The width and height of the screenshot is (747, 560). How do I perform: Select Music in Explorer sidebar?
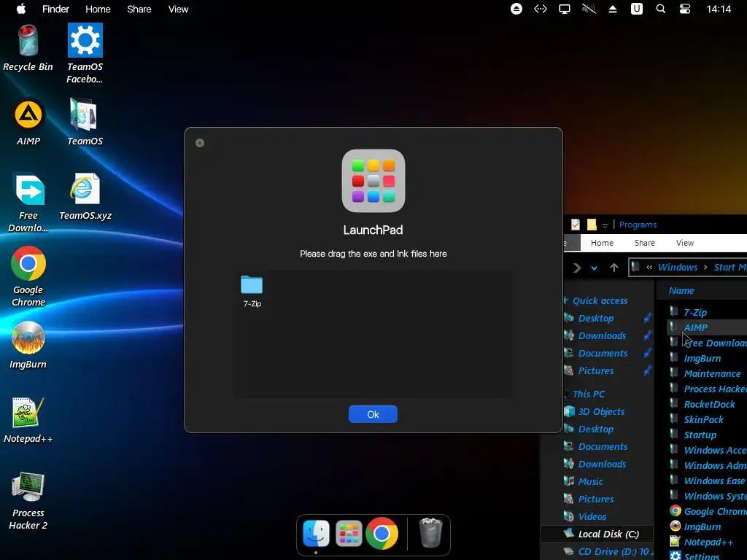click(591, 481)
